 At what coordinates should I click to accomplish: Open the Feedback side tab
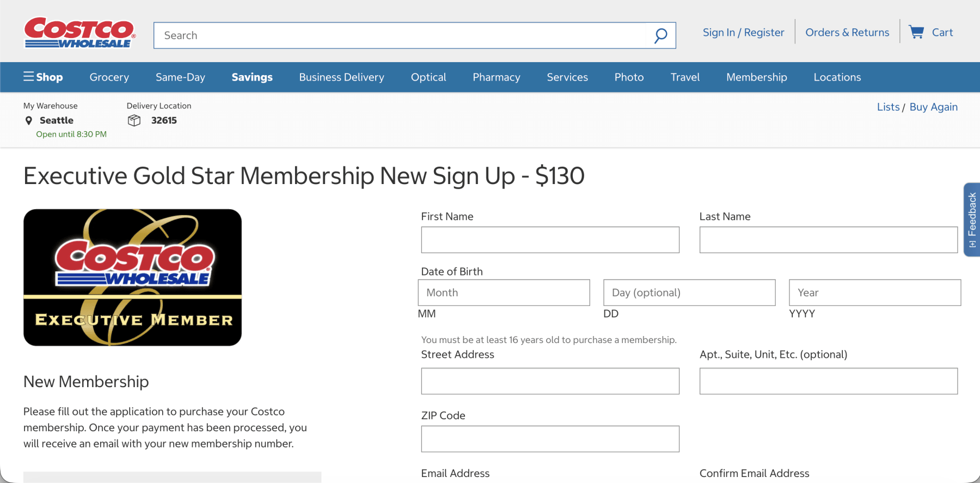[972, 219]
